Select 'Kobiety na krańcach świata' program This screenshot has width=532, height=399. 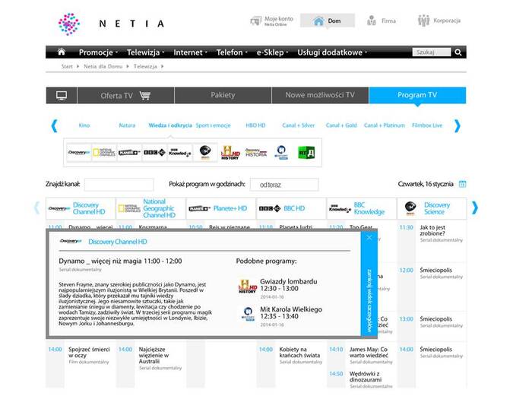coord(299,352)
